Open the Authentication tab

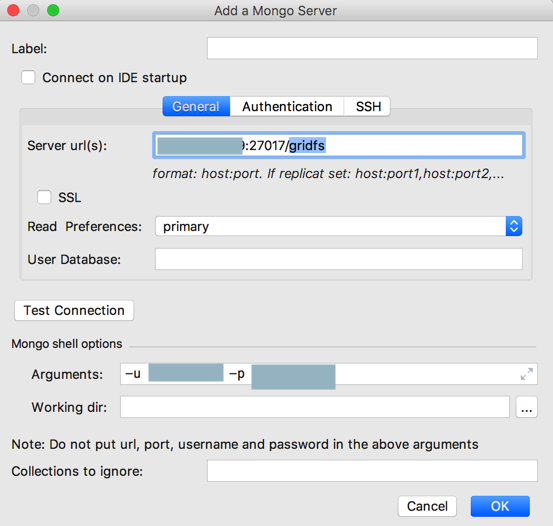point(287,106)
